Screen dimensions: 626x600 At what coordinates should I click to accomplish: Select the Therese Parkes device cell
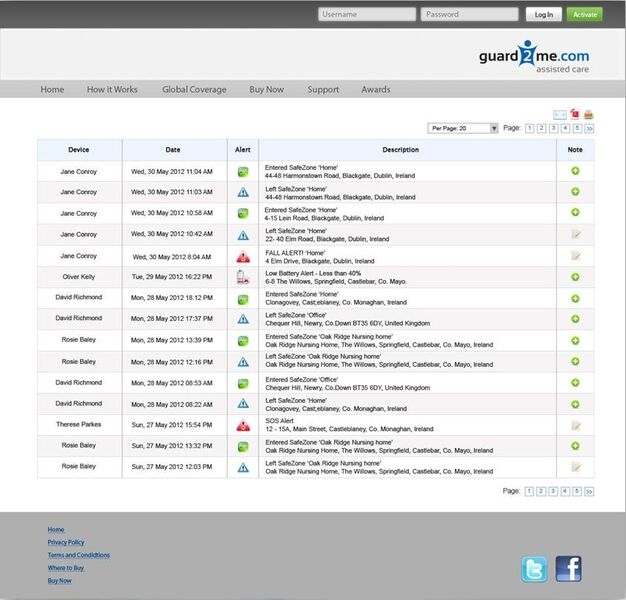coord(79,425)
